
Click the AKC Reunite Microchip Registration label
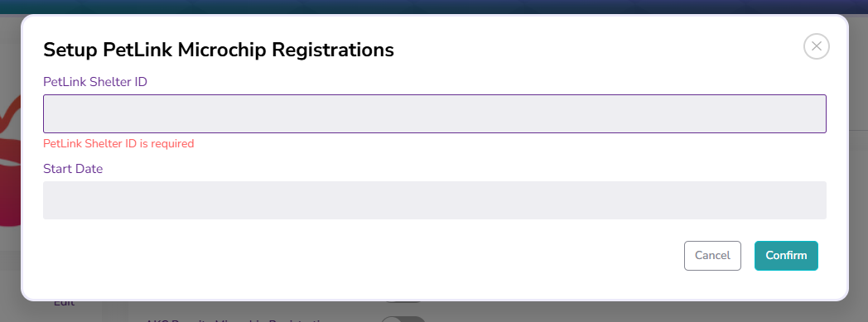pos(238,320)
